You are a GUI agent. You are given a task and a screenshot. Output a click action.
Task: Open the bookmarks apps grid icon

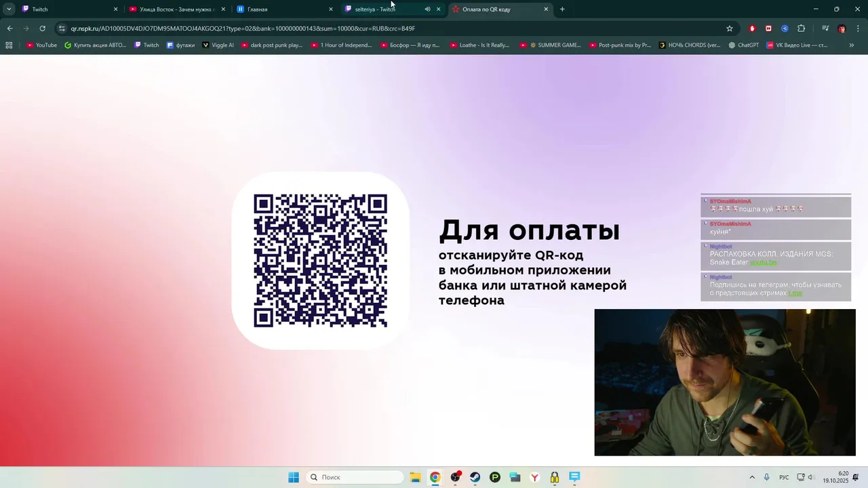pyautogui.click(x=9, y=45)
